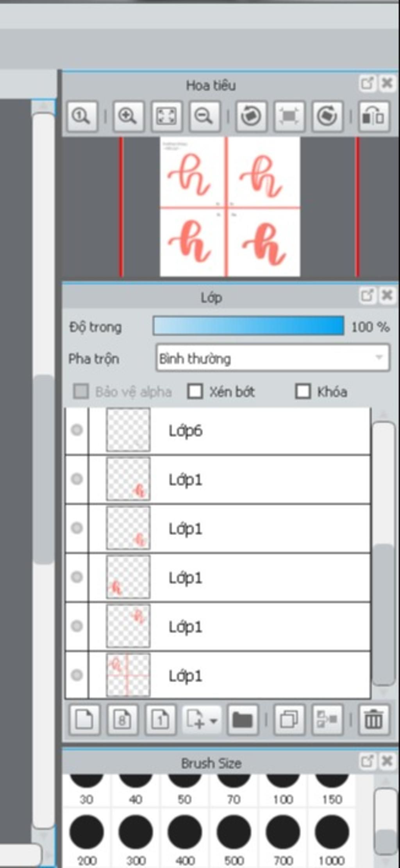Viewport: 400px width, 868px height.
Task: Reset zoom to 100% in Navigator
Action: click(x=82, y=116)
